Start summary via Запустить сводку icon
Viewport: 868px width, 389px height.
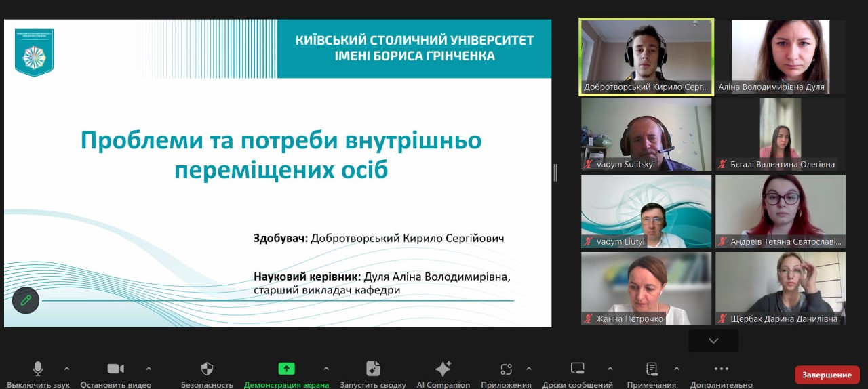(373, 369)
